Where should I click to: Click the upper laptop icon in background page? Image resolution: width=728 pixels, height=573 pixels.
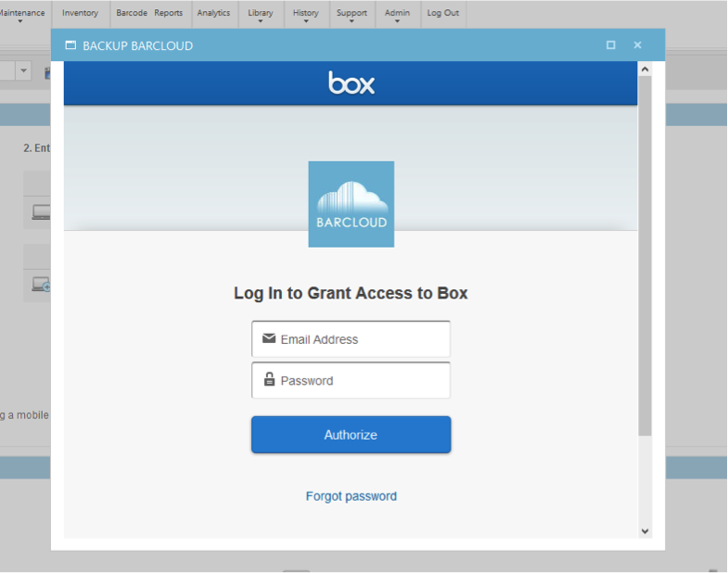click(41, 212)
